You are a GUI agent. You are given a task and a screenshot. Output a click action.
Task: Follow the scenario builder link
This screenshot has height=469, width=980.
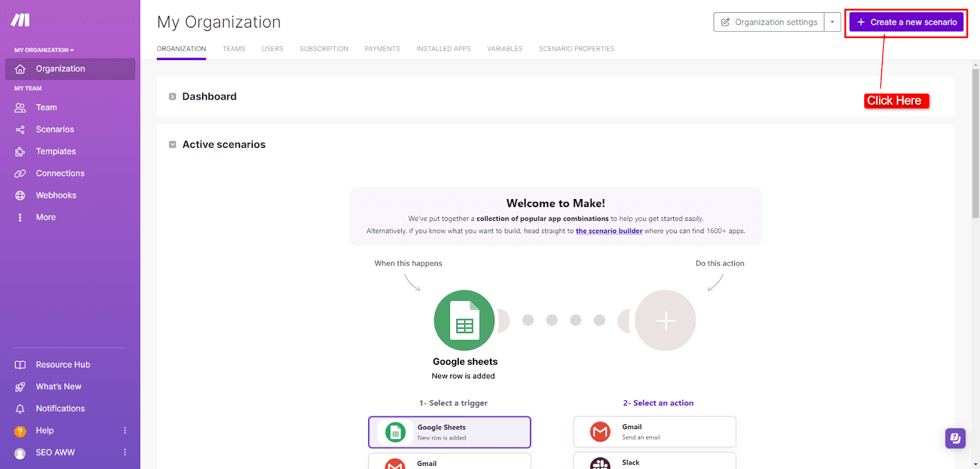pyautogui.click(x=609, y=231)
